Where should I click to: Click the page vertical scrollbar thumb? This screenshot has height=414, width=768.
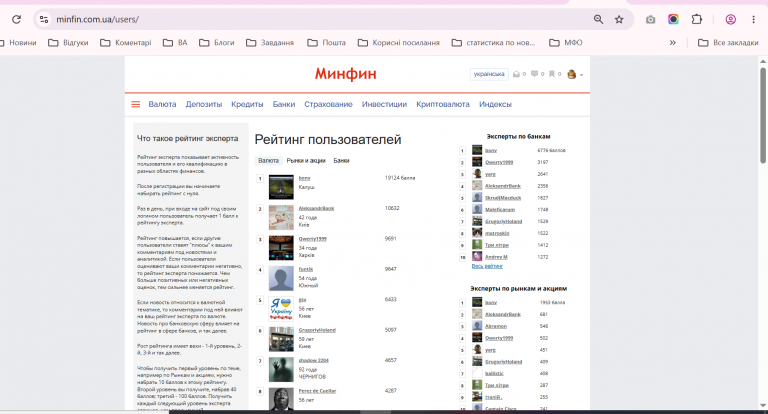pyautogui.click(x=763, y=115)
